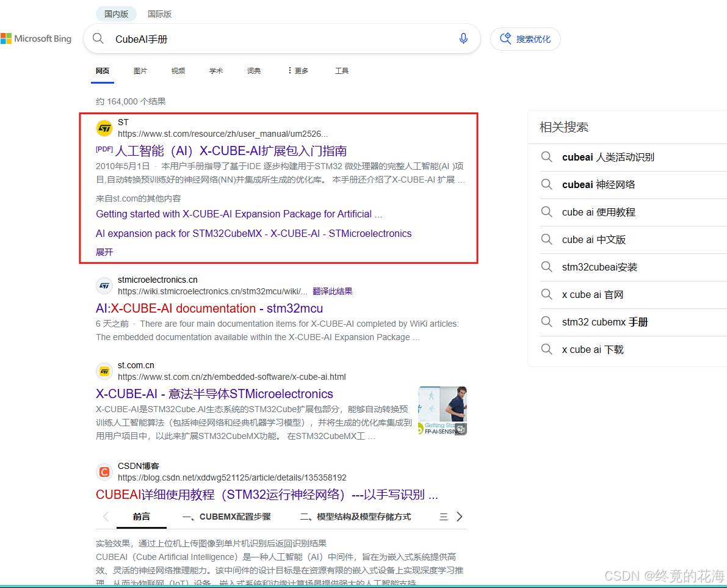Click the stmicroelectronics wiki URL text
The width and height of the screenshot is (727, 588).
click(x=212, y=291)
